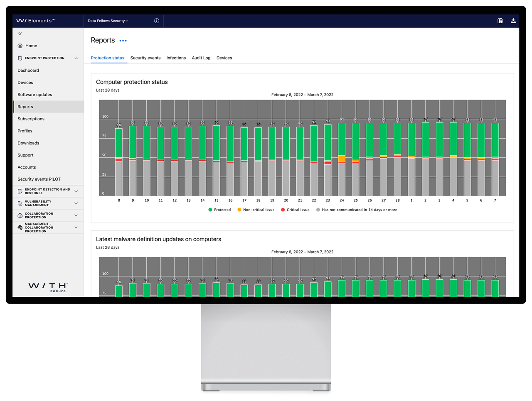This screenshot has height=401, width=532.
Task: Click the Collaboration Protection cloud icon
Action: [x=20, y=215]
